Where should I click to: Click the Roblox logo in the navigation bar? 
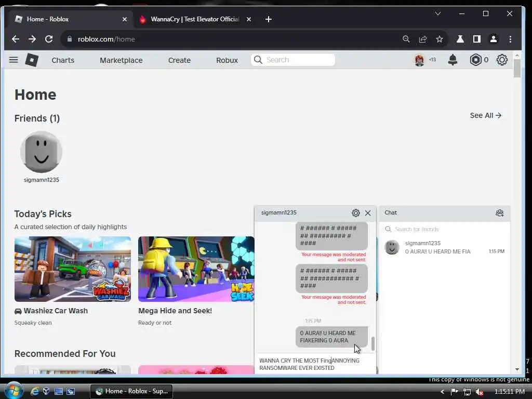[32, 60]
